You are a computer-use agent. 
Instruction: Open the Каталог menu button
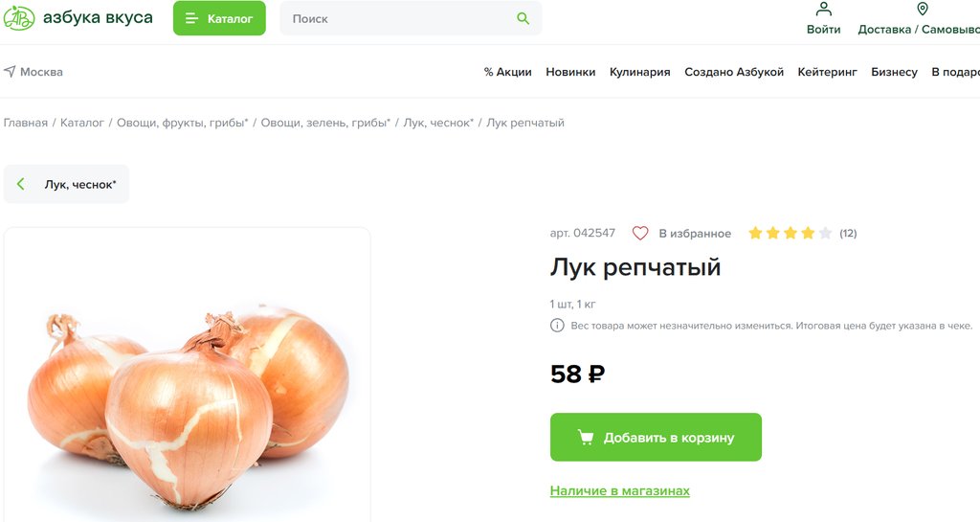pos(219,18)
